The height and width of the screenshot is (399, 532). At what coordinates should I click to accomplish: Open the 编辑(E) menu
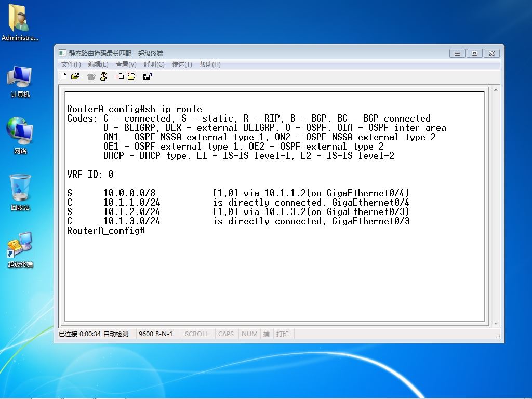pos(98,64)
